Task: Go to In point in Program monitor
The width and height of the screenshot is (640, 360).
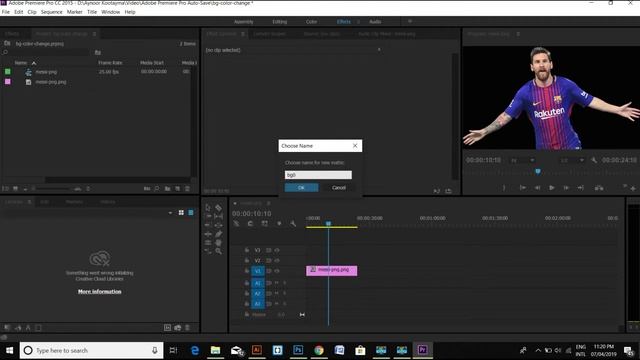Action: pyautogui.click(x=522, y=187)
